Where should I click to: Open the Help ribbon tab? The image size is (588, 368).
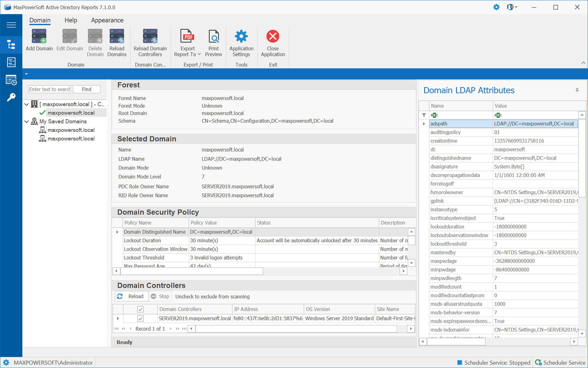(x=71, y=20)
